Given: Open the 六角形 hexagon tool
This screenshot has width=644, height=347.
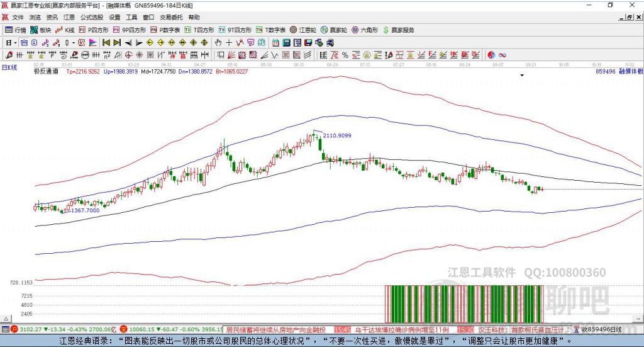Looking at the screenshot, I should [365, 30].
